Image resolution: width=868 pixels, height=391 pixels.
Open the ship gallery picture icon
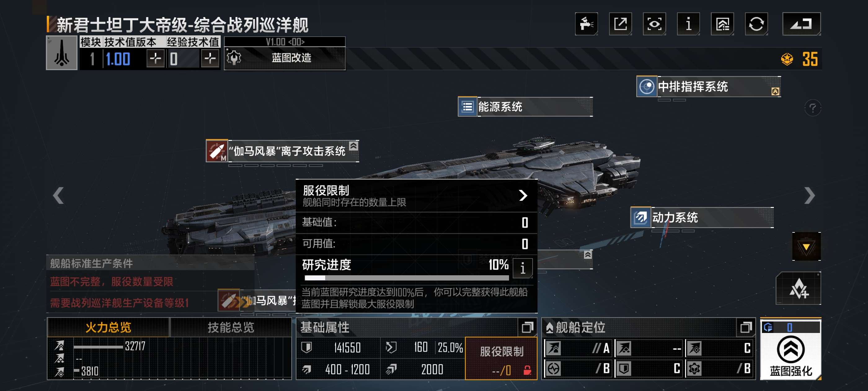click(722, 24)
